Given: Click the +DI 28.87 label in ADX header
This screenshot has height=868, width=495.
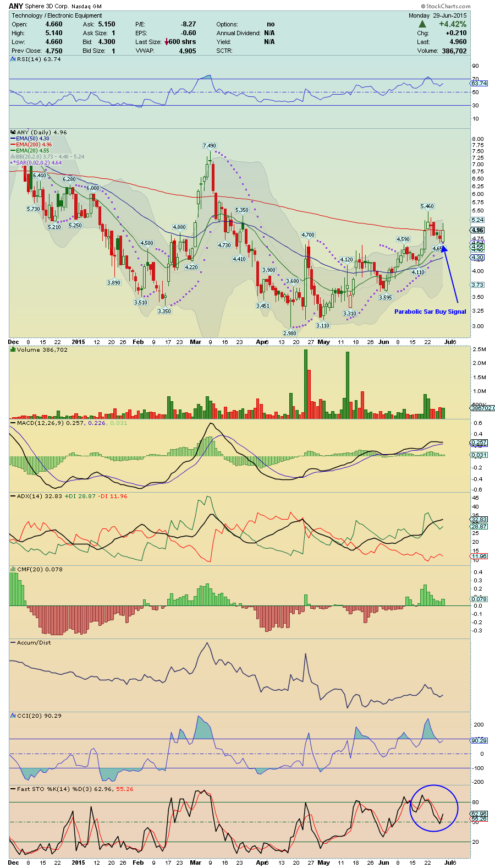Looking at the screenshot, I should coord(80,496).
